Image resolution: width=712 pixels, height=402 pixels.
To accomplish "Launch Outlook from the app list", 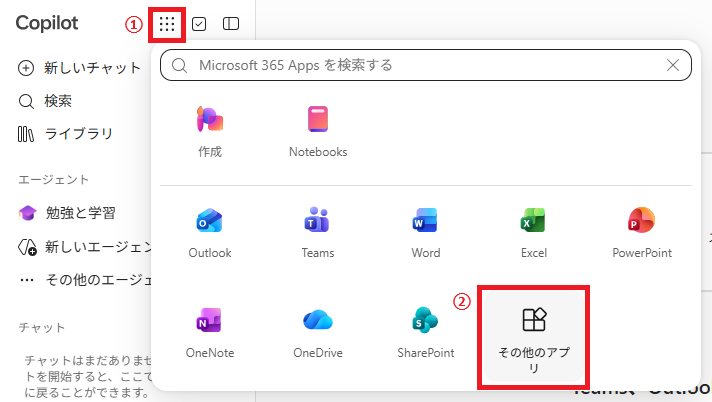I will point(210,232).
